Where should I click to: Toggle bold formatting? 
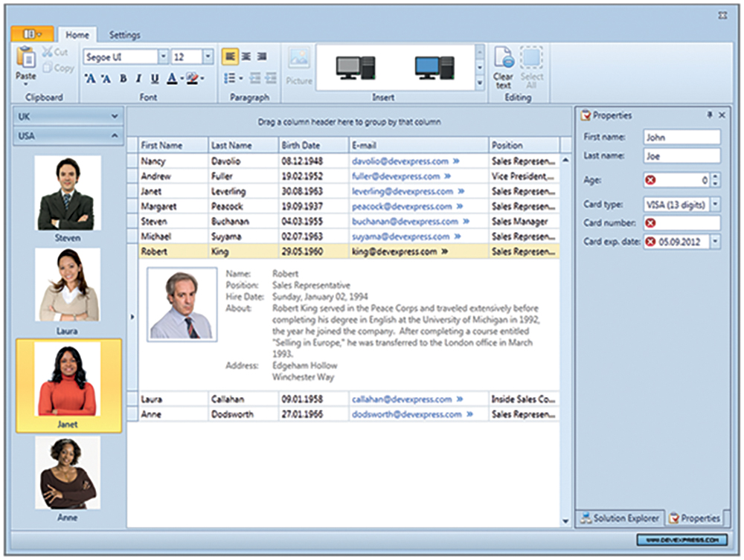123,79
